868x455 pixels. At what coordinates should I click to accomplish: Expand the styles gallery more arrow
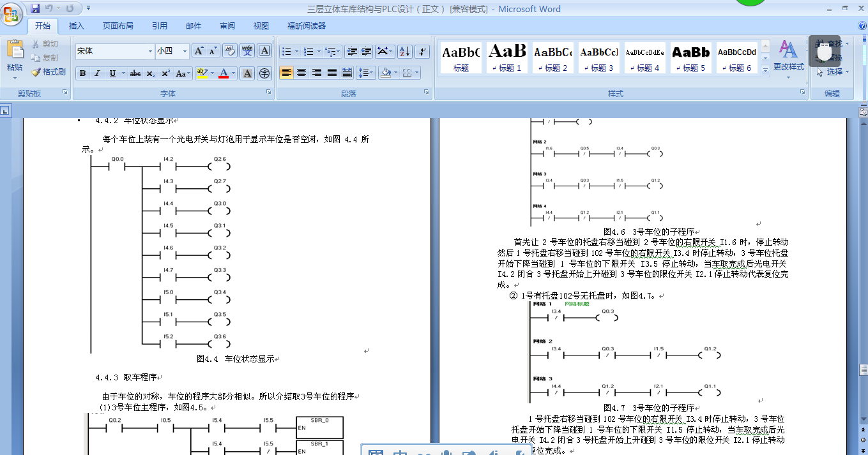[766, 71]
